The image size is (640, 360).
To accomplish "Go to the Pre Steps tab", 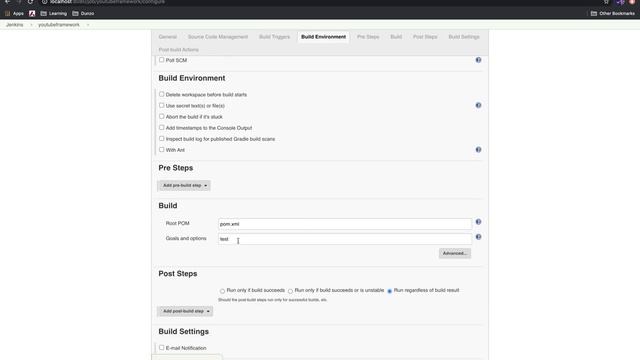I will [x=368, y=37].
